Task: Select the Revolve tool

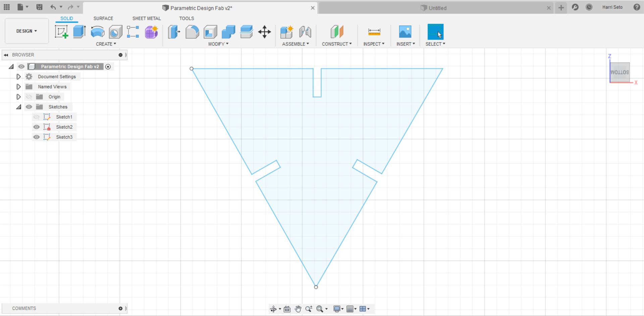Action: pyautogui.click(x=98, y=32)
